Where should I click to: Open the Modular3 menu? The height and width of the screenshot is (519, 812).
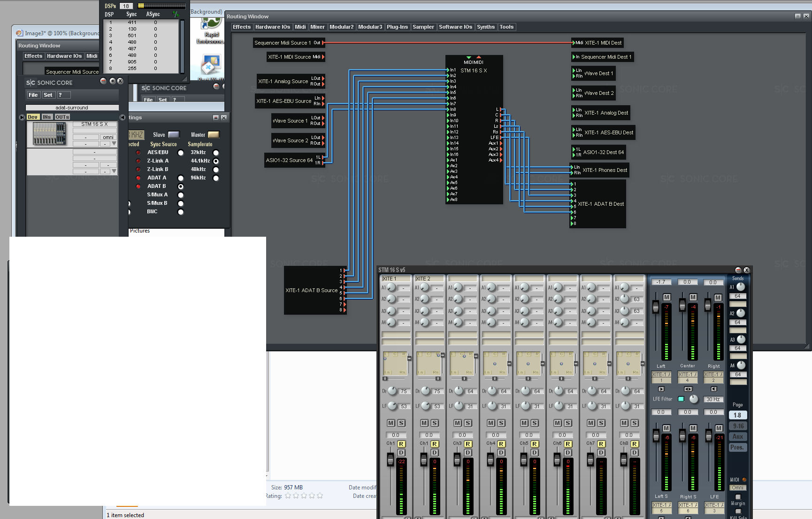click(x=370, y=27)
